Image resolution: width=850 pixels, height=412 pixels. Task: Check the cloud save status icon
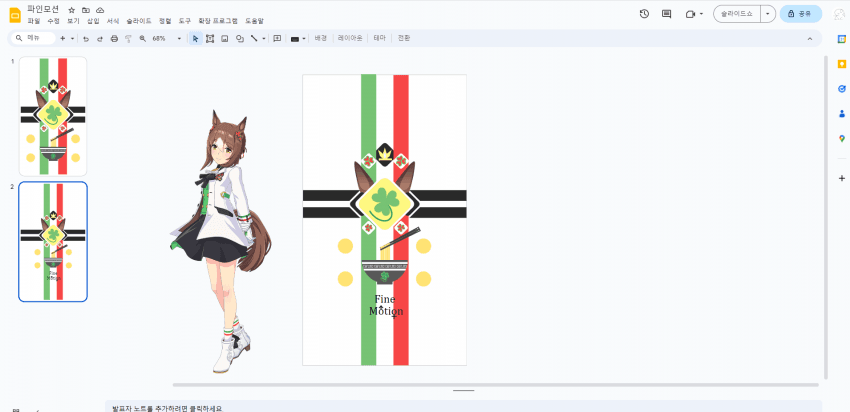[x=100, y=10]
